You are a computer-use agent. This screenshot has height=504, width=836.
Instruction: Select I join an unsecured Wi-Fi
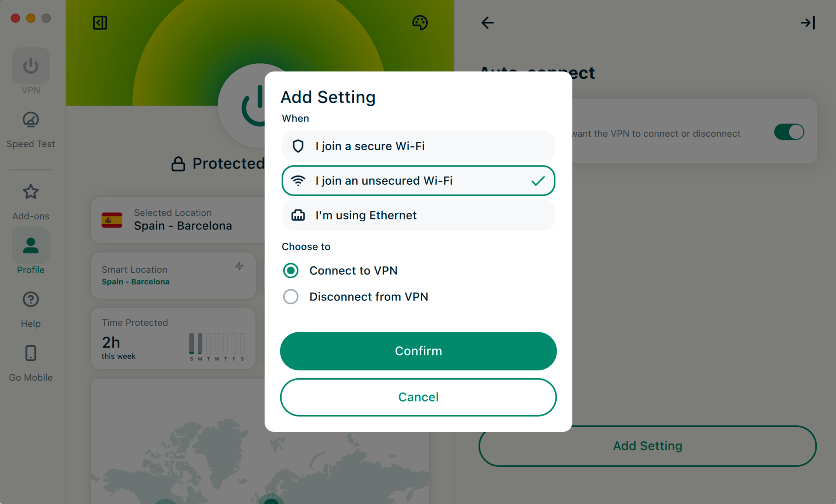418,181
